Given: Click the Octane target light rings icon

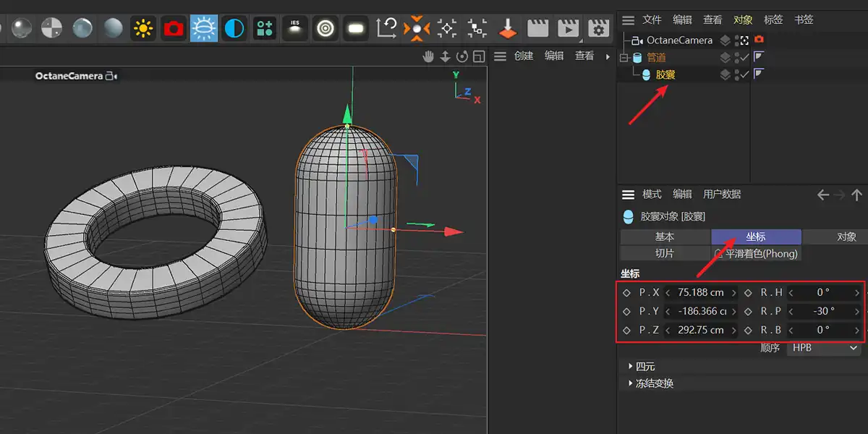Looking at the screenshot, I should (x=325, y=28).
